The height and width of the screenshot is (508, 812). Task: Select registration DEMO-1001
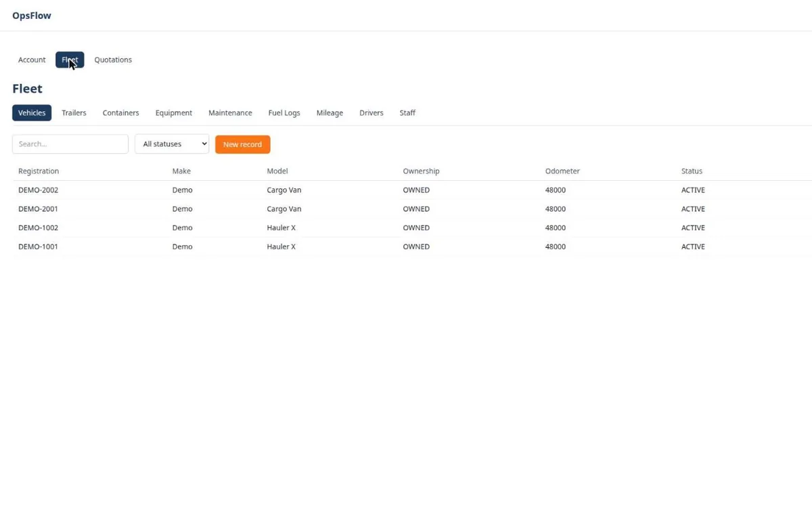click(38, 247)
